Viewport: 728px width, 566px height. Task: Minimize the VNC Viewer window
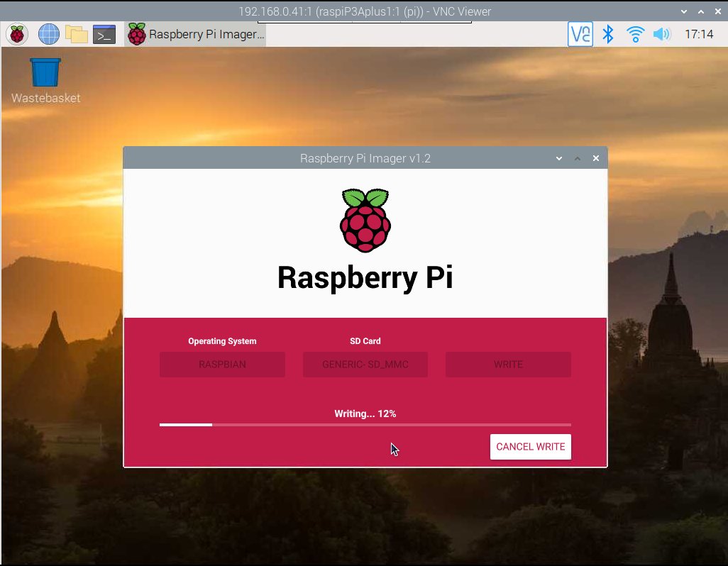pyautogui.click(x=684, y=11)
